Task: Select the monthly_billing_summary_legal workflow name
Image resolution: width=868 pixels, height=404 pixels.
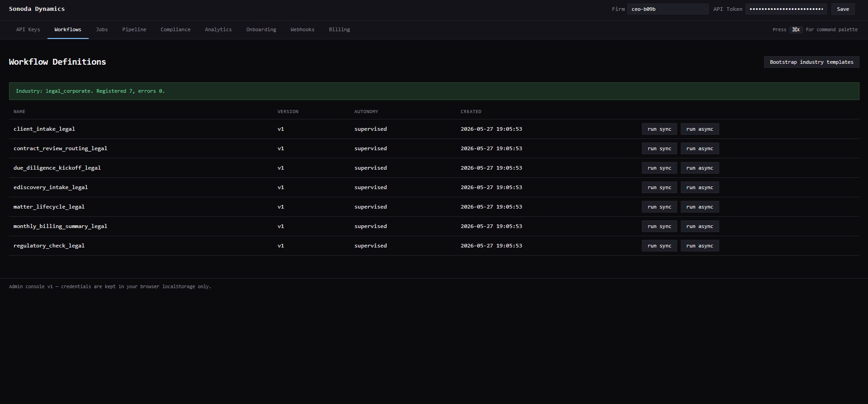Action: pyautogui.click(x=60, y=226)
